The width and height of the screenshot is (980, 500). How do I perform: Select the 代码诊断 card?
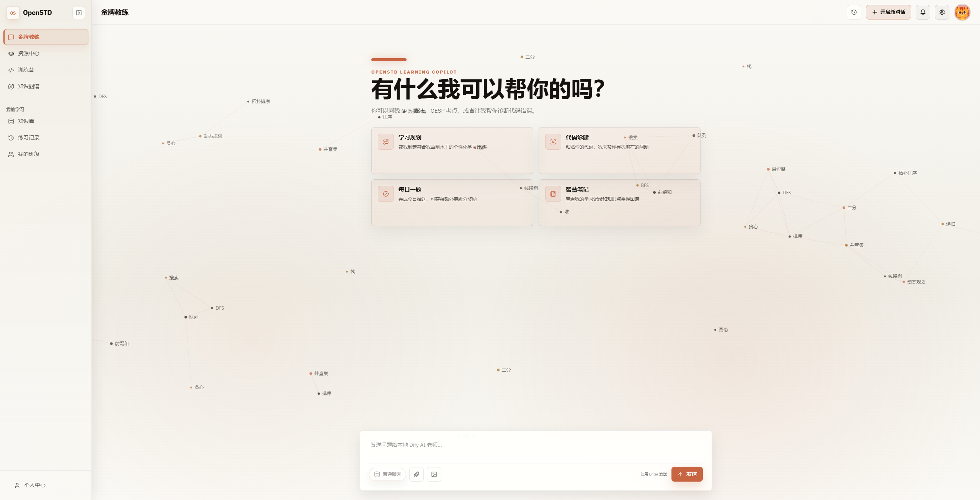coord(619,151)
